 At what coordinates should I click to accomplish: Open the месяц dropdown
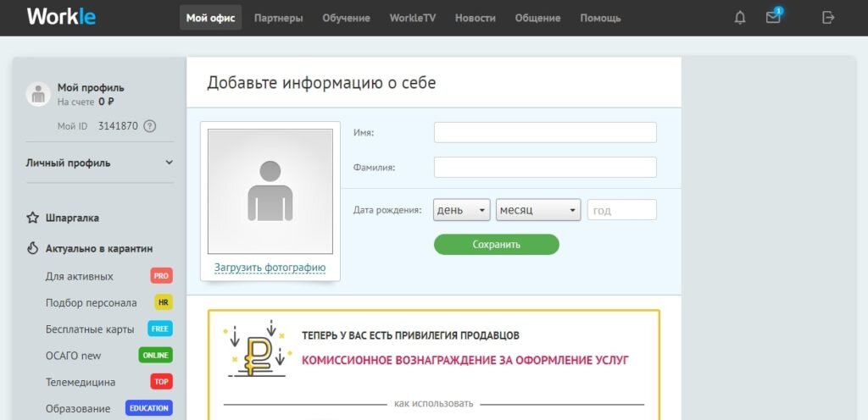pos(538,210)
